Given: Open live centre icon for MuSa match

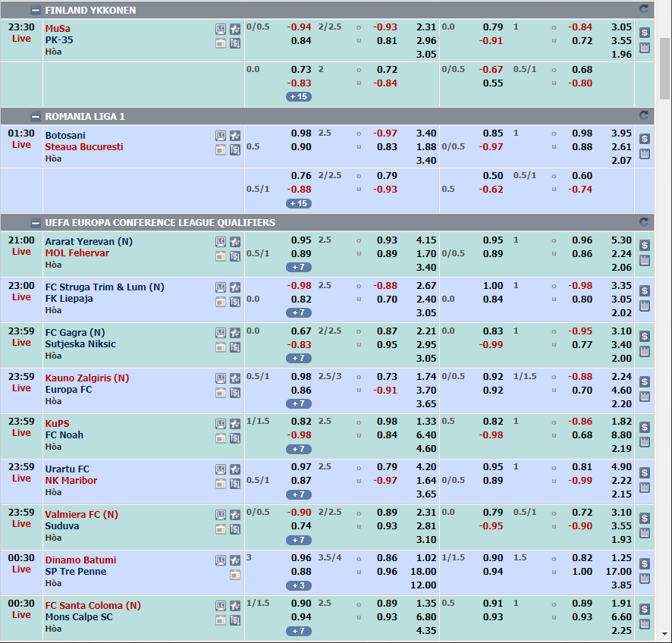Looking at the screenshot, I should click(220, 29).
